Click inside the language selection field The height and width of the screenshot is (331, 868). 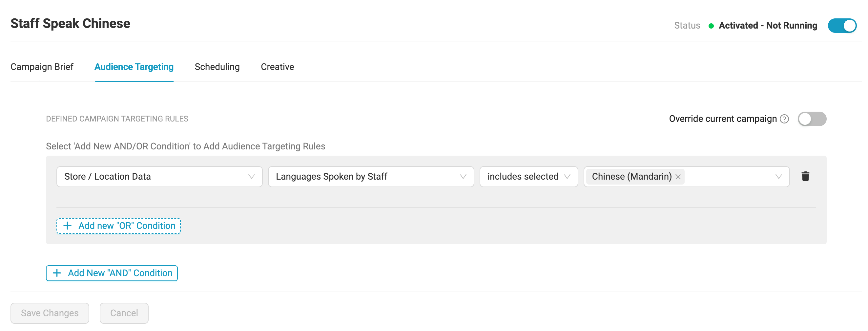[x=728, y=176]
